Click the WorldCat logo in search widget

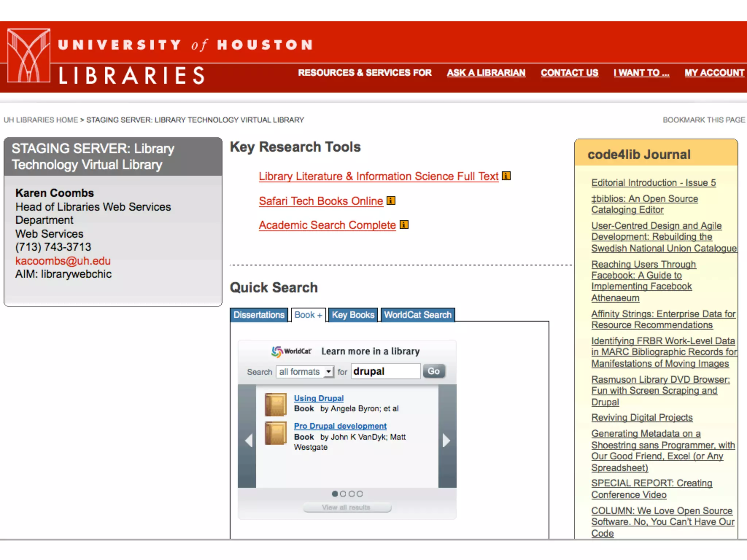click(x=291, y=351)
